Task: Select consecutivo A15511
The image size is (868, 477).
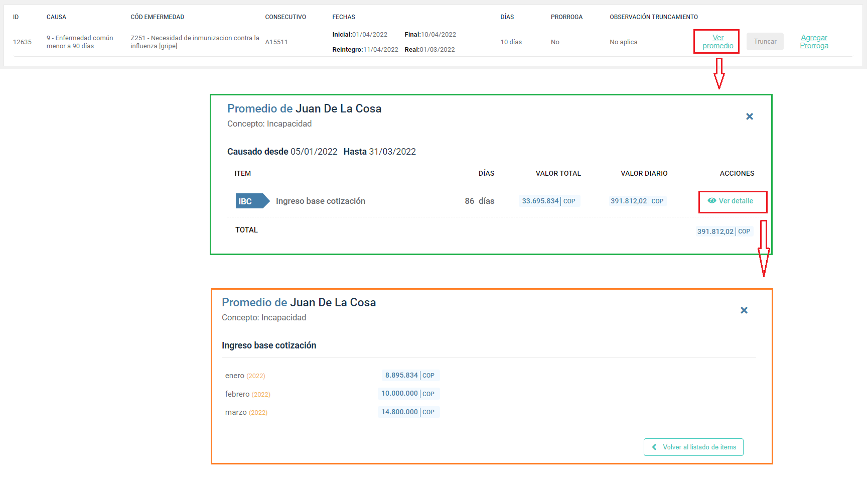Action: tap(276, 42)
